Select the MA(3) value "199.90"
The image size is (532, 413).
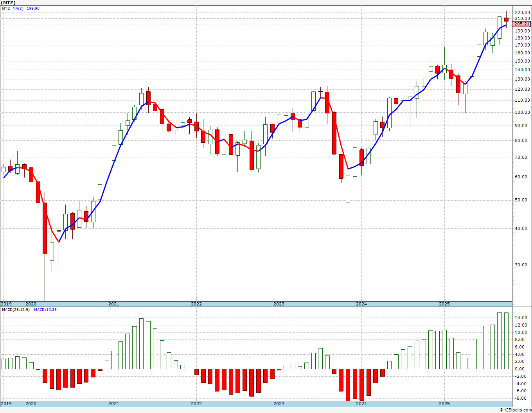[33, 8]
